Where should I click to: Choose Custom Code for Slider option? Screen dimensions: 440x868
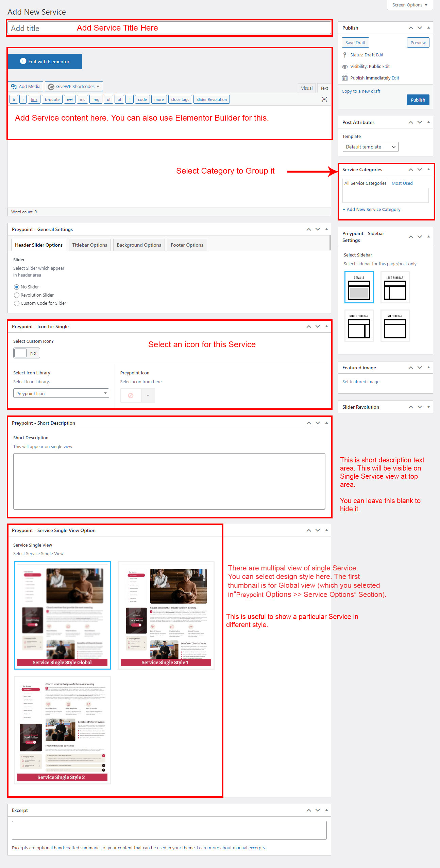[x=17, y=303]
